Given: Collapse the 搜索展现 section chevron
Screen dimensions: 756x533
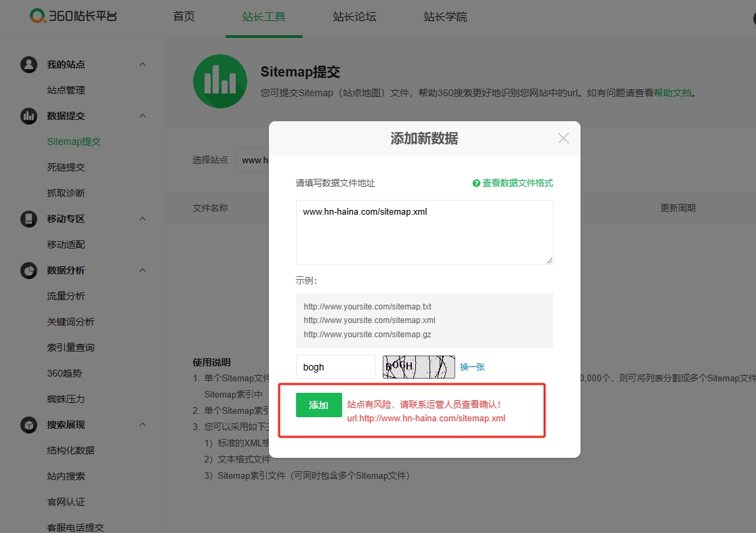Looking at the screenshot, I should click(142, 425).
